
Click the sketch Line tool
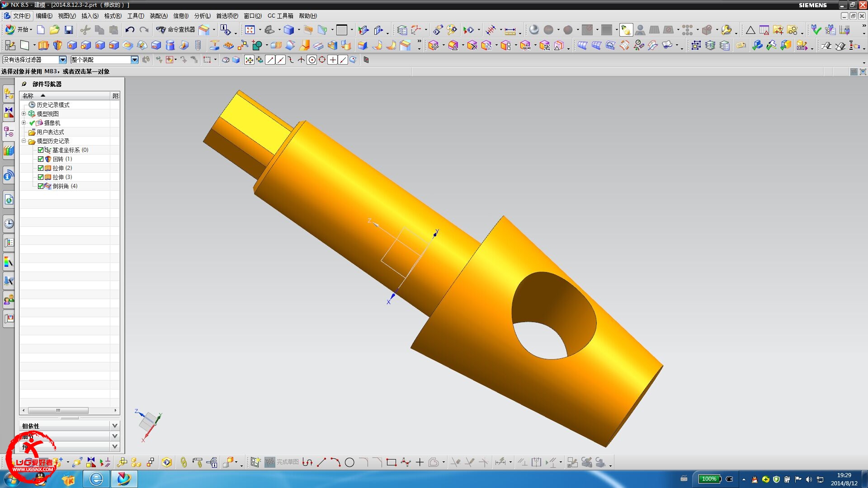pos(321,462)
